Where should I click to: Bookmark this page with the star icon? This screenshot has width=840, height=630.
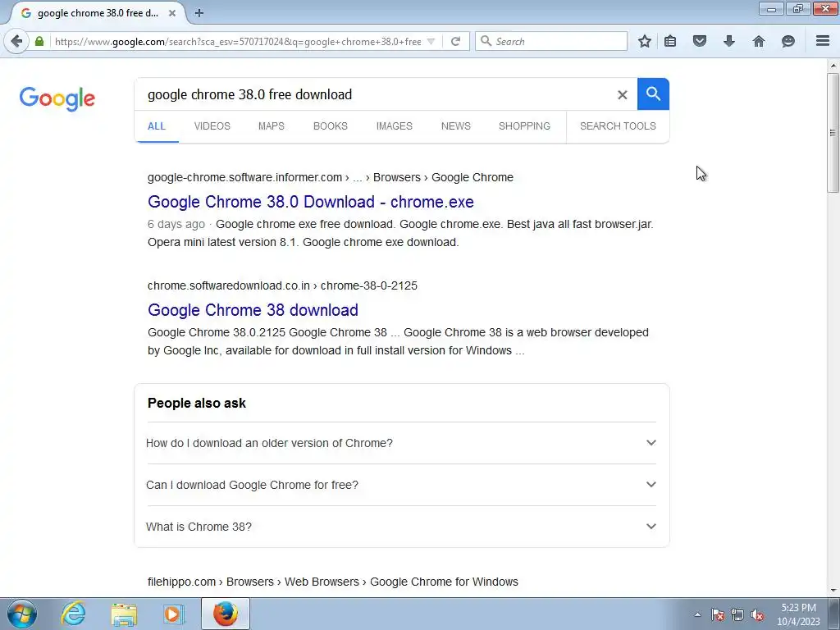point(645,41)
